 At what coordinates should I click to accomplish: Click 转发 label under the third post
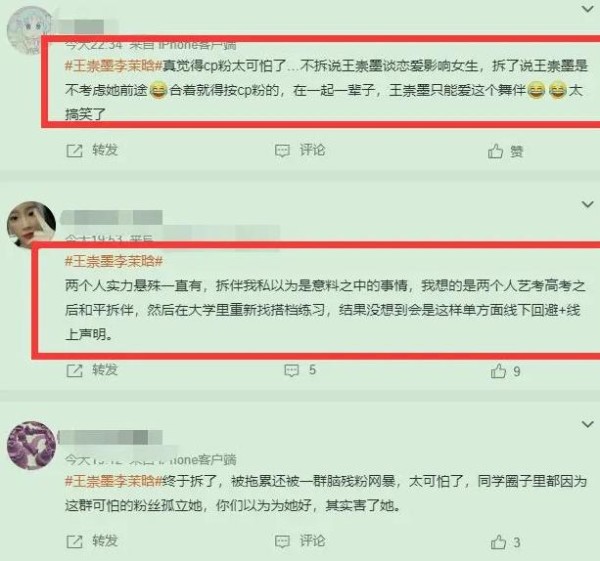pos(105,541)
